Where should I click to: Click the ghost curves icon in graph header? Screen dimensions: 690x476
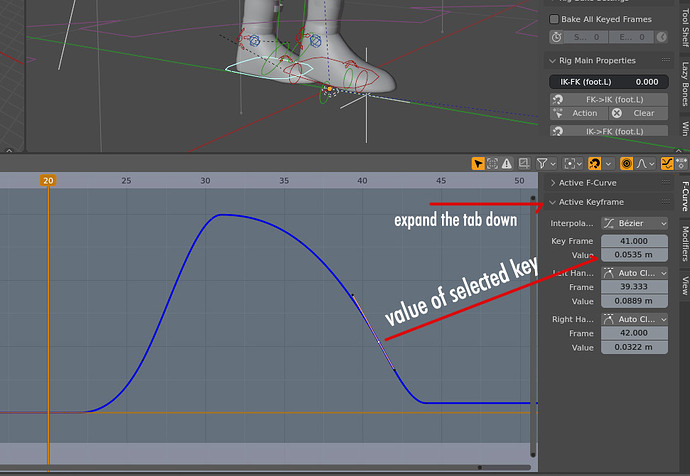tap(524, 164)
